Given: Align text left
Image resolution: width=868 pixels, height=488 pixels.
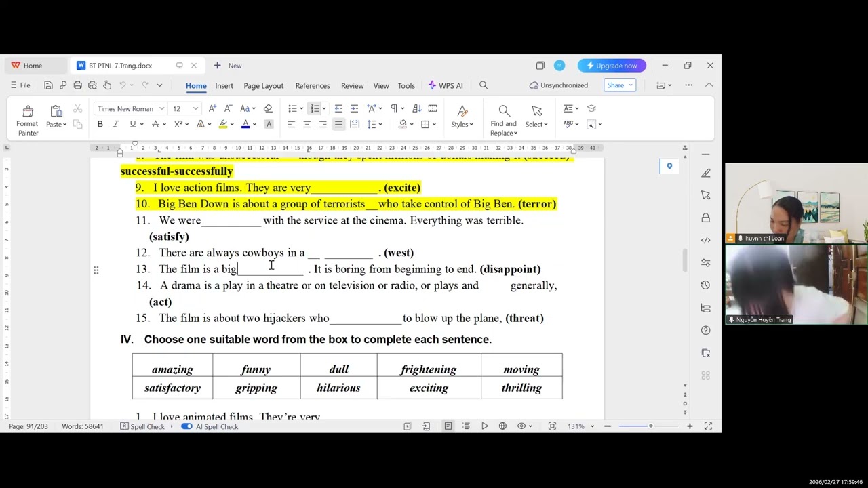Looking at the screenshot, I should click(x=291, y=124).
